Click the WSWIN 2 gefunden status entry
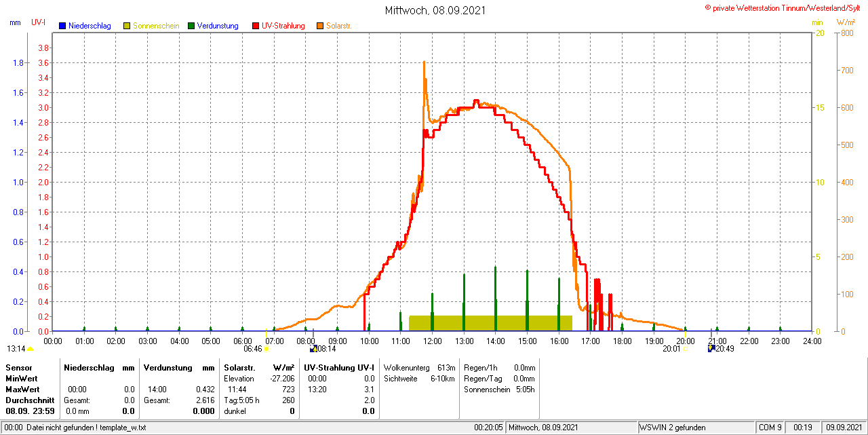The width and height of the screenshot is (868, 435). pos(673,428)
